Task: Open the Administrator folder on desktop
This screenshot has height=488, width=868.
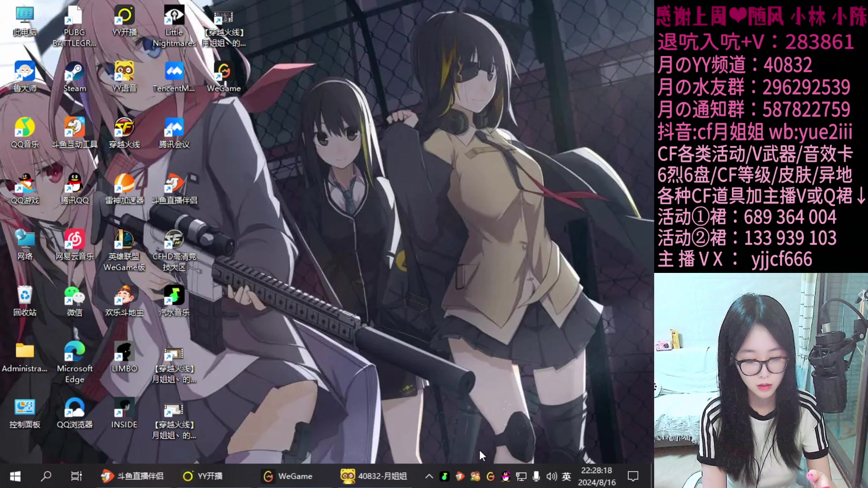Action: pos(25,357)
